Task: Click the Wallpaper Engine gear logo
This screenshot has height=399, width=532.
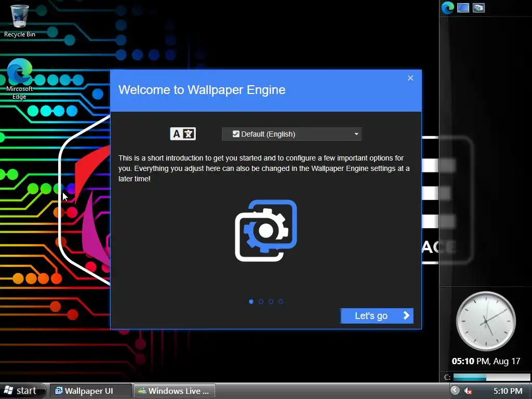Action: pyautogui.click(x=265, y=231)
